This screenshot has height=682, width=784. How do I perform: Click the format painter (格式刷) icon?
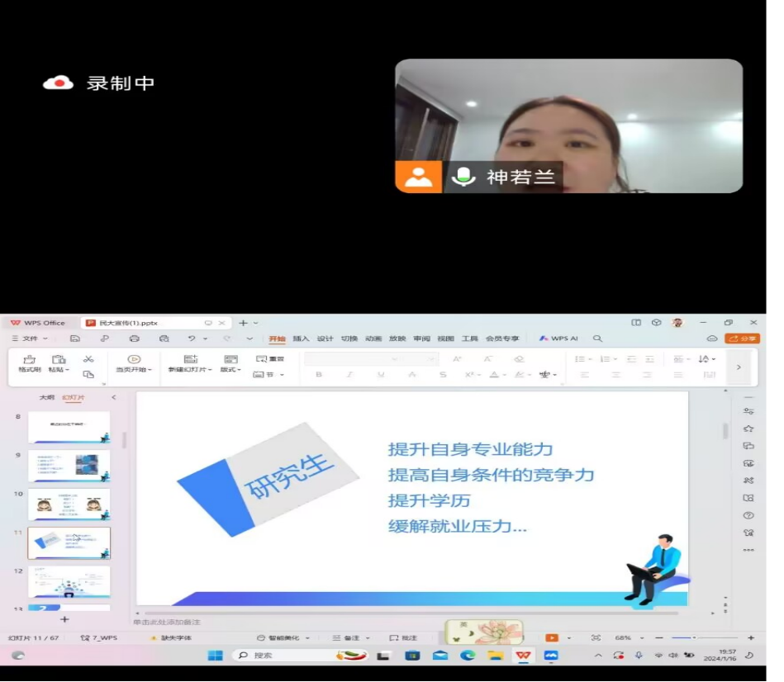(x=29, y=363)
